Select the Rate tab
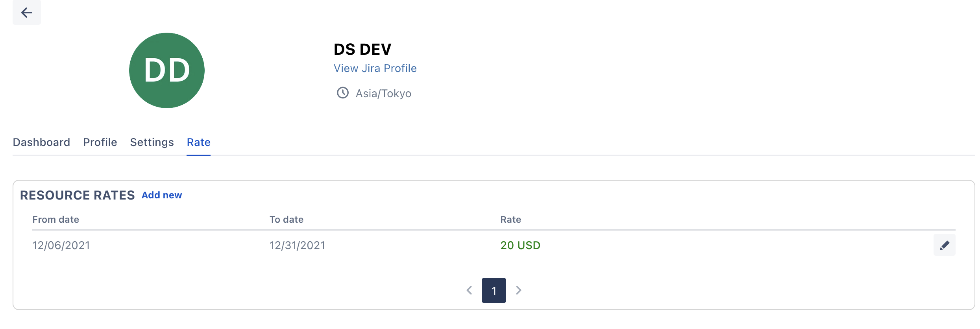Screen dimensions: 980x329 [198, 142]
